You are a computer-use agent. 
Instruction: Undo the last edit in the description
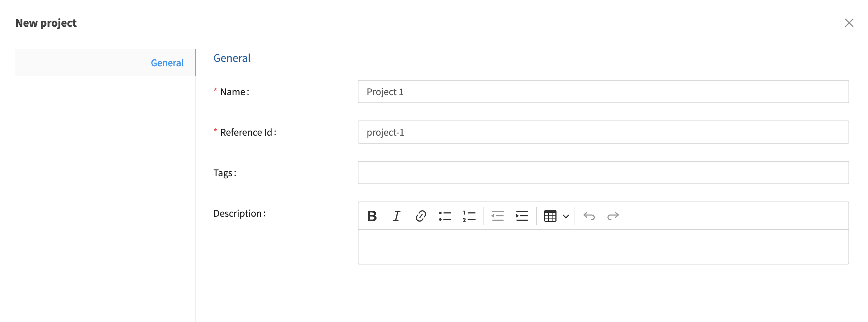(x=589, y=216)
